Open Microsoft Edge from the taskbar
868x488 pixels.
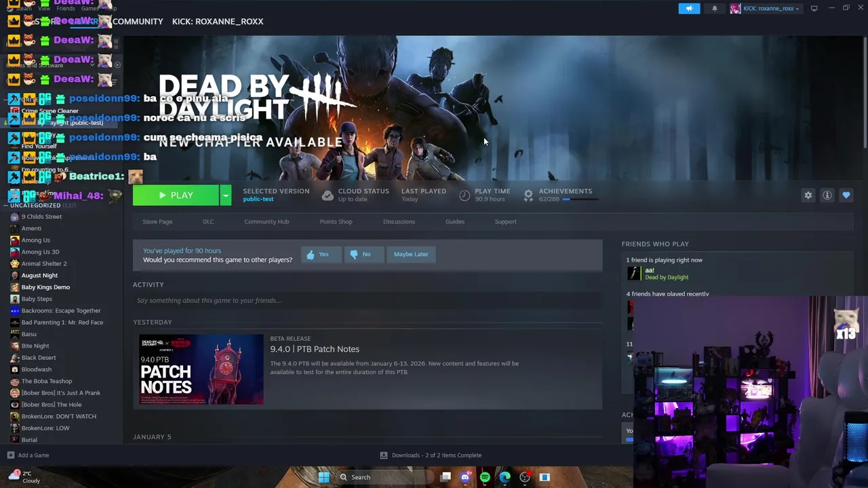tap(505, 477)
